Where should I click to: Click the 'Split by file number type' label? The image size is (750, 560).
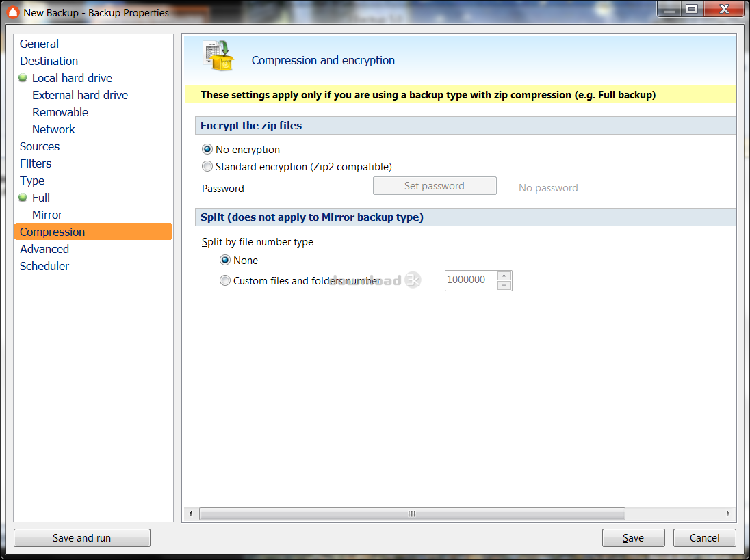point(257,242)
